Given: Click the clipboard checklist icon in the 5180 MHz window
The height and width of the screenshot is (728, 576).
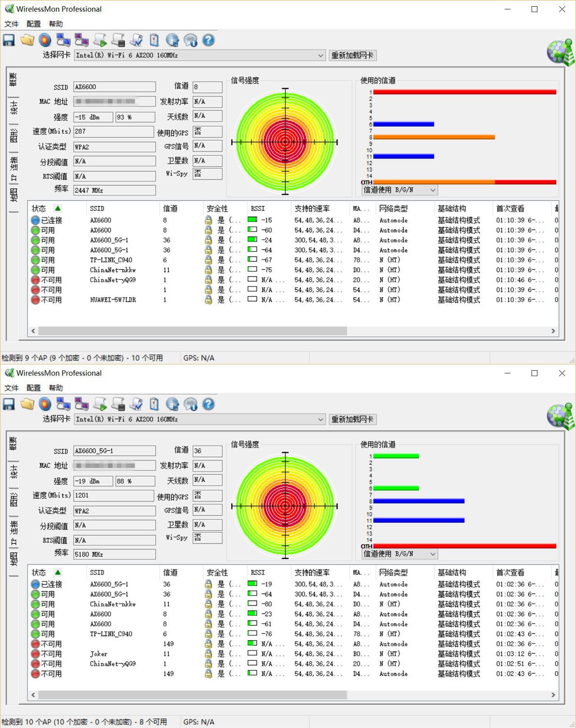Looking at the screenshot, I should click(154, 404).
